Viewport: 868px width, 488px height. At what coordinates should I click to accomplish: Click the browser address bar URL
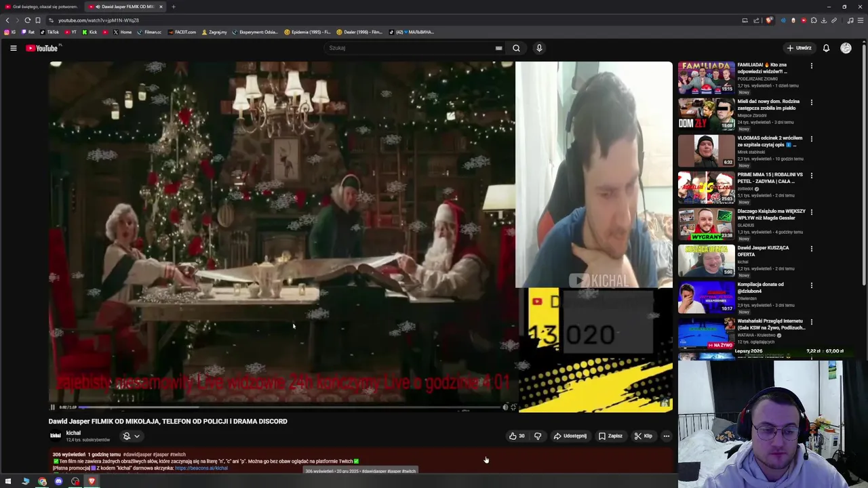point(98,20)
